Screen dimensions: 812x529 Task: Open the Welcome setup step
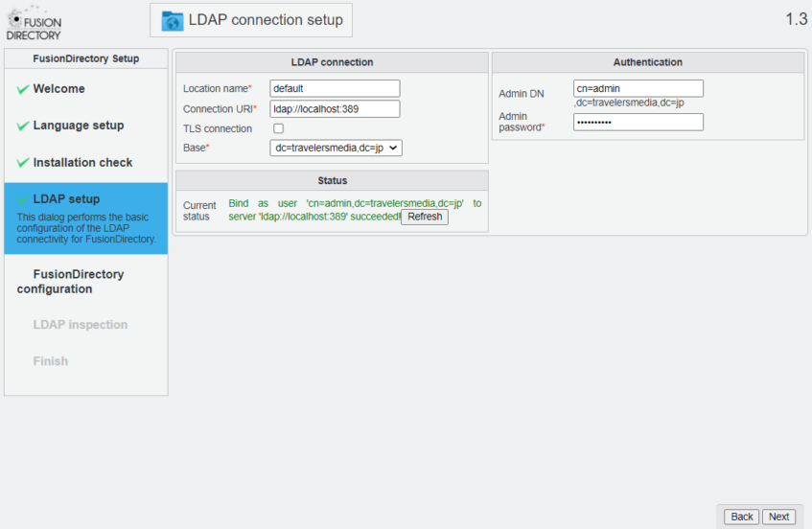coord(58,89)
